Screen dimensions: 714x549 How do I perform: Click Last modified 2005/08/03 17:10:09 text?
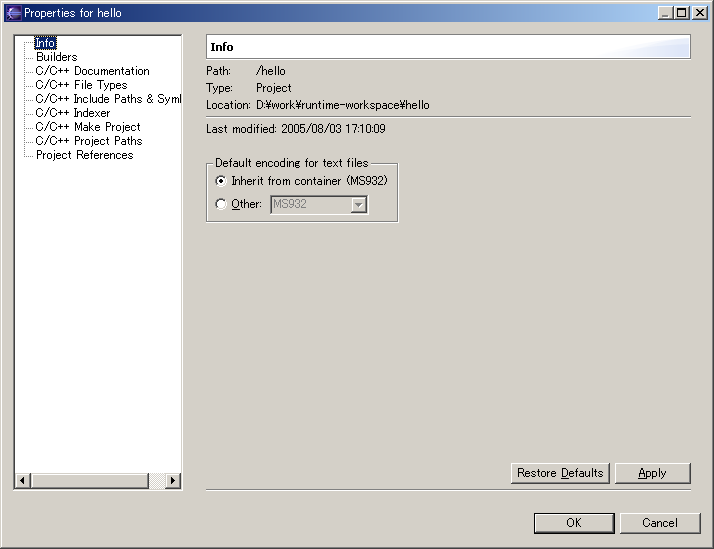(296, 129)
